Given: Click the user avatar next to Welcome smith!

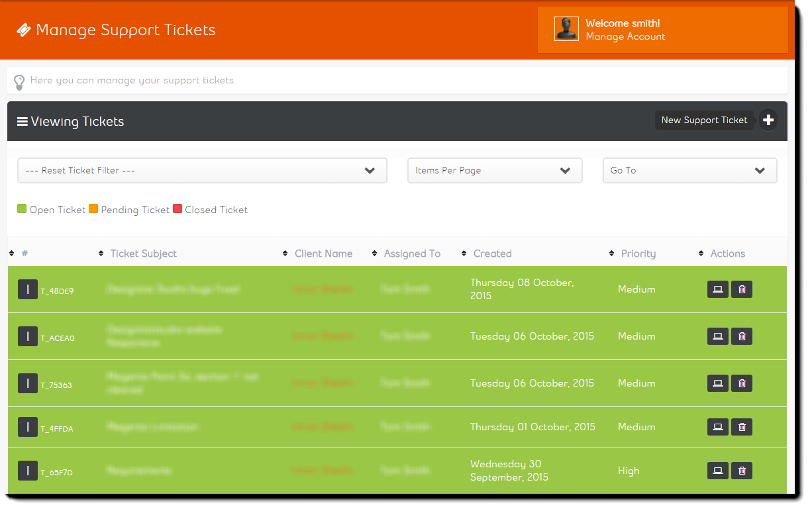Looking at the screenshot, I should [566, 28].
